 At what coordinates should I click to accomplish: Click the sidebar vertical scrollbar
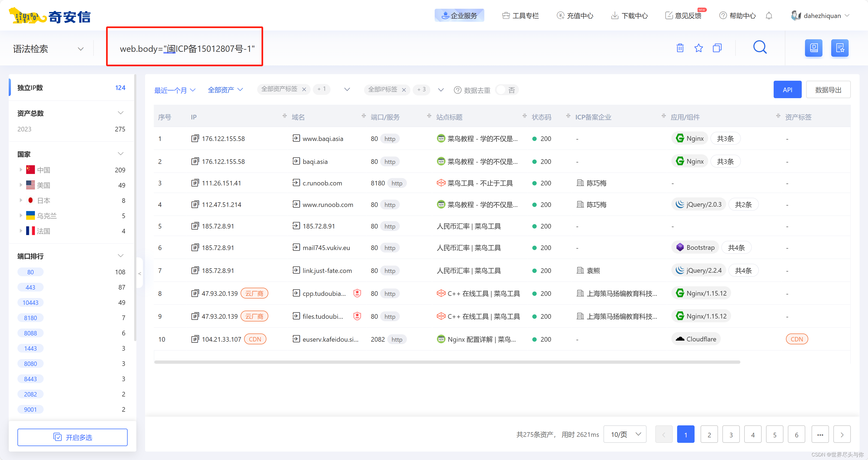[x=135, y=208]
